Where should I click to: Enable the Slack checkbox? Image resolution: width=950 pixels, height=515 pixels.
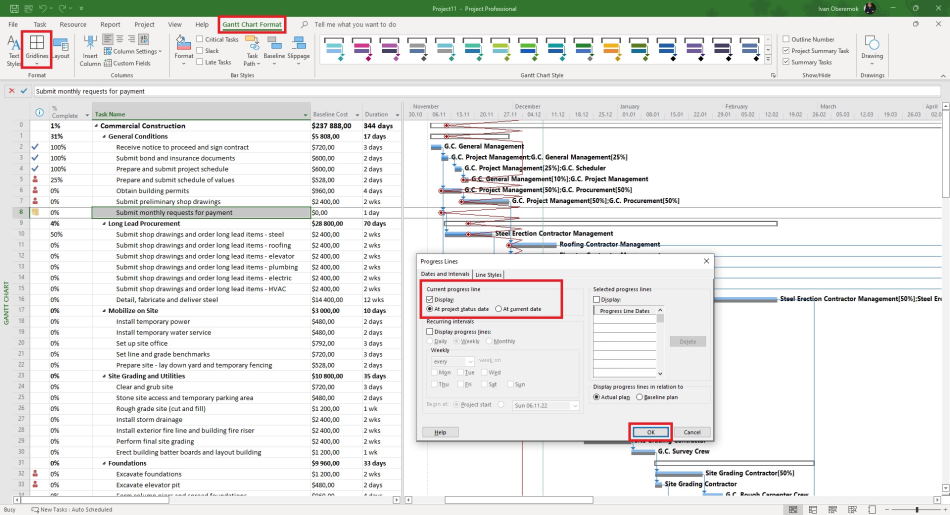[x=200, y=51]
